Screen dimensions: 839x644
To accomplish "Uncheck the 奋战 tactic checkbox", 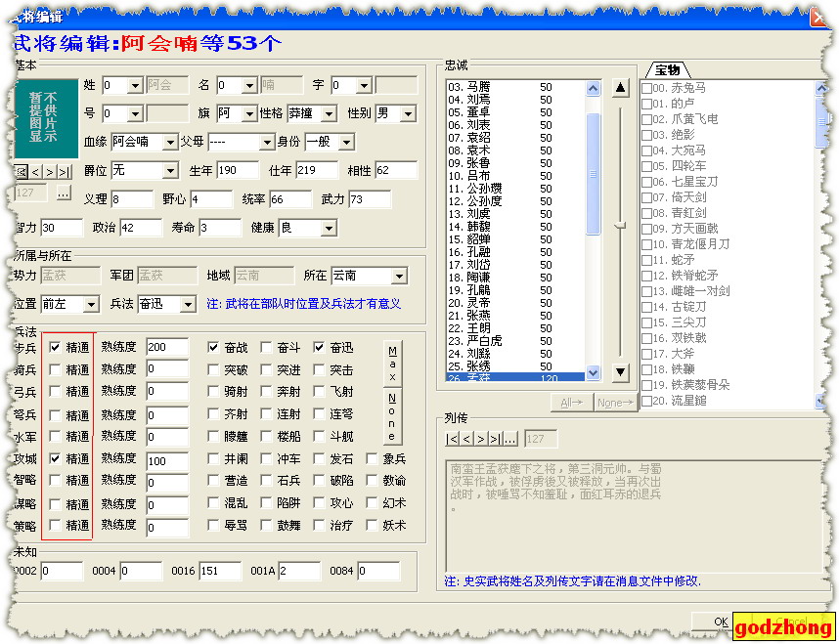I will coord(214,347).
